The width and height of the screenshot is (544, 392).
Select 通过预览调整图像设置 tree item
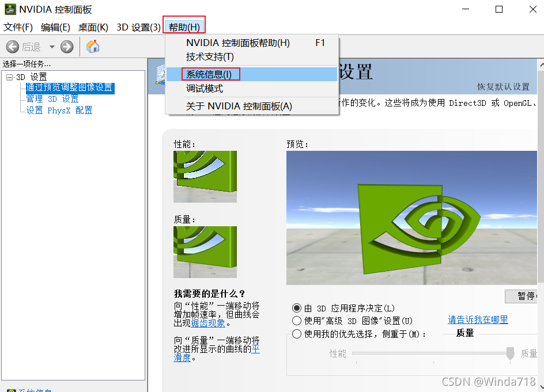click(x=70, y=87)
